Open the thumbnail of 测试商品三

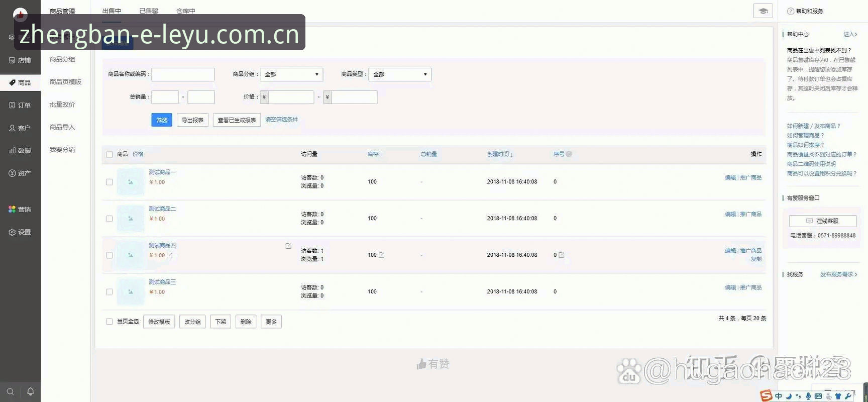(131, 292)
